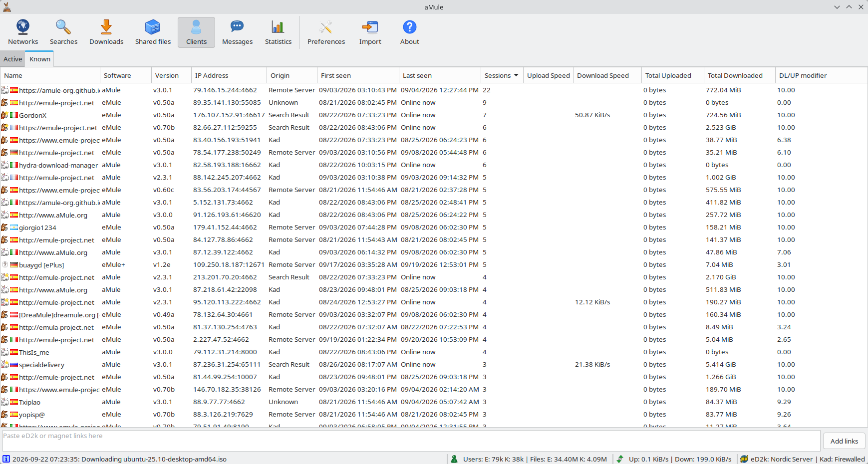Open the Import icon
868x464 pixels.
(x=370, y=27)
